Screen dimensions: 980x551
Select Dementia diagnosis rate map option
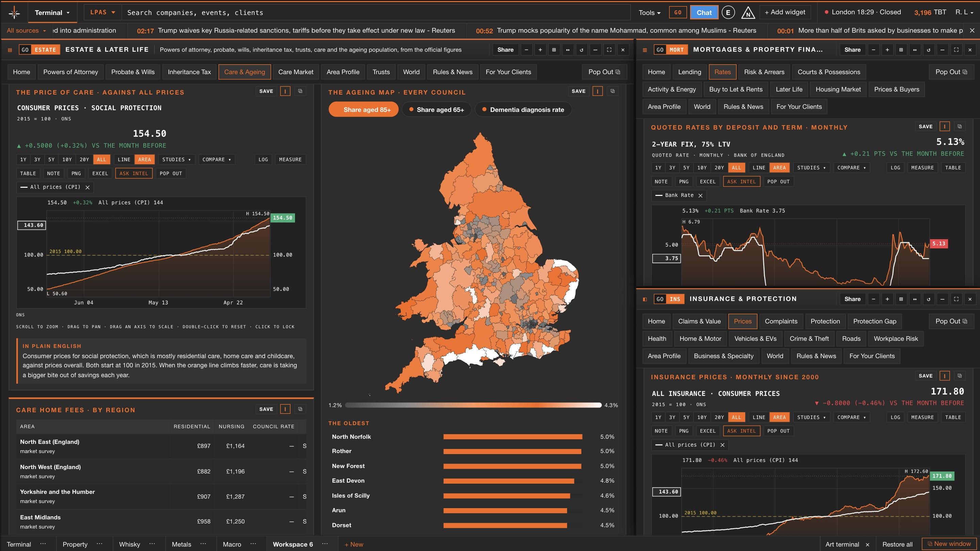(x=523, y=110)
